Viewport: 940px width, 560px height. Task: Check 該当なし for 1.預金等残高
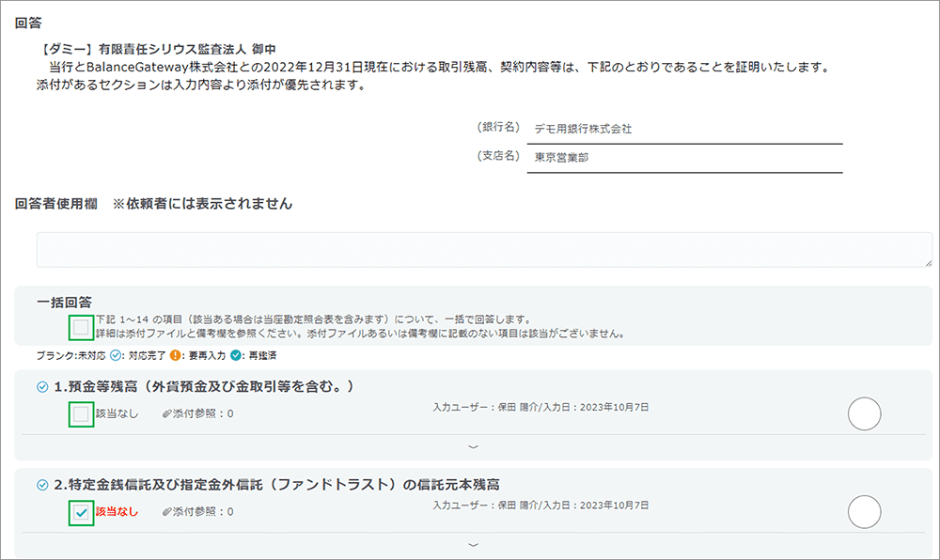82,413
